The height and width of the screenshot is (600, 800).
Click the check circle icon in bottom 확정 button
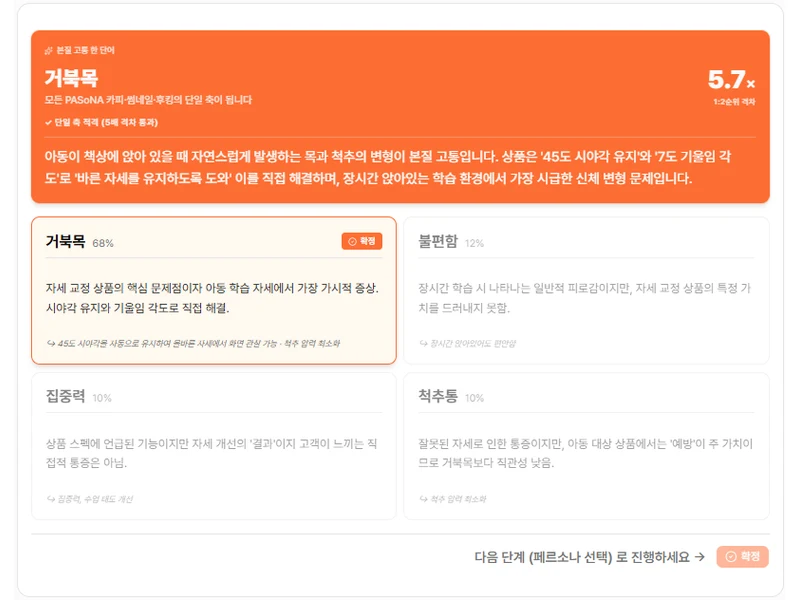731,557
